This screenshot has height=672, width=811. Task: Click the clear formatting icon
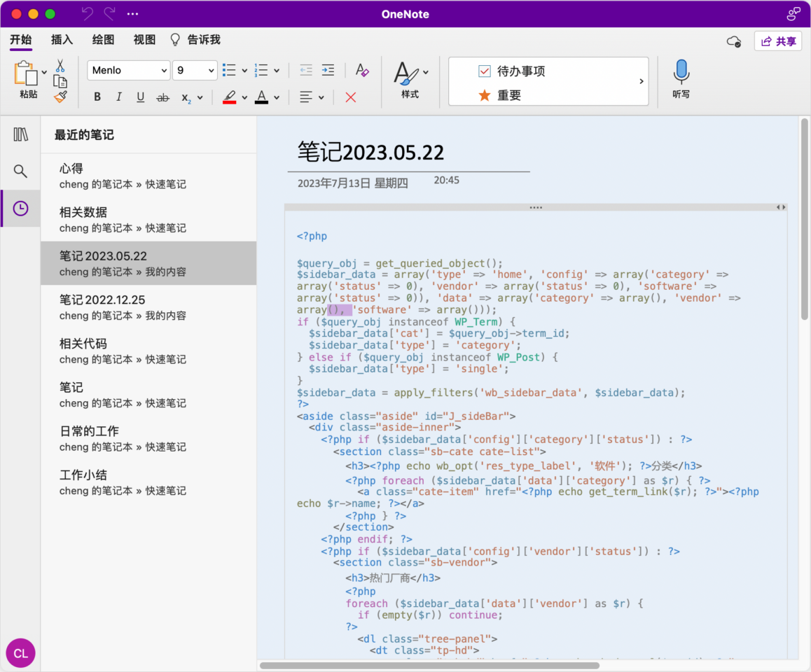tap(362, 70)
